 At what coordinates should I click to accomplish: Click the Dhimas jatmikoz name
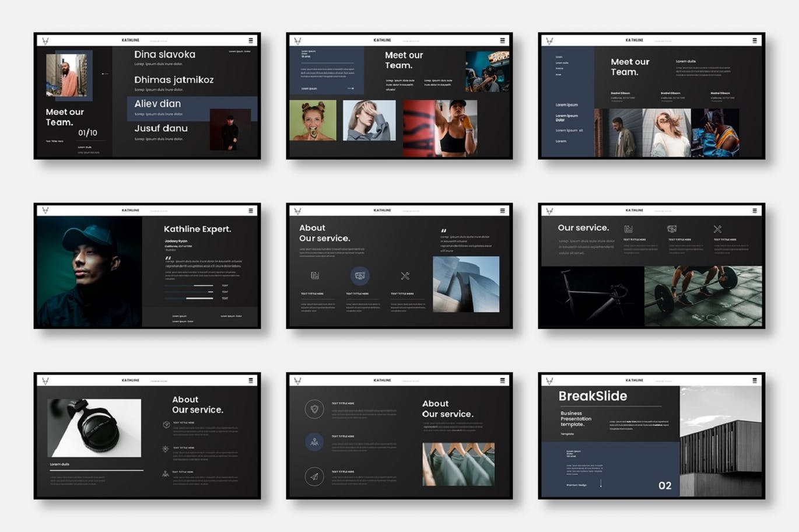[174, 80]
